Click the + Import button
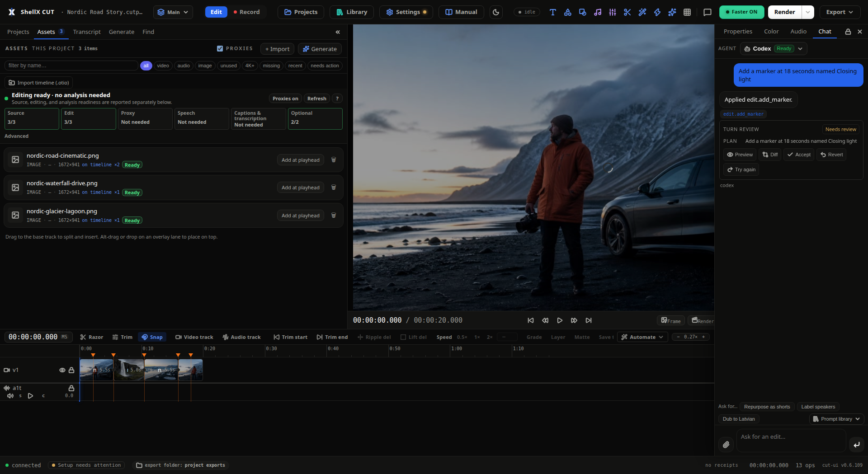The width and height of the screenshot is (868, 474). click(277, 49)
